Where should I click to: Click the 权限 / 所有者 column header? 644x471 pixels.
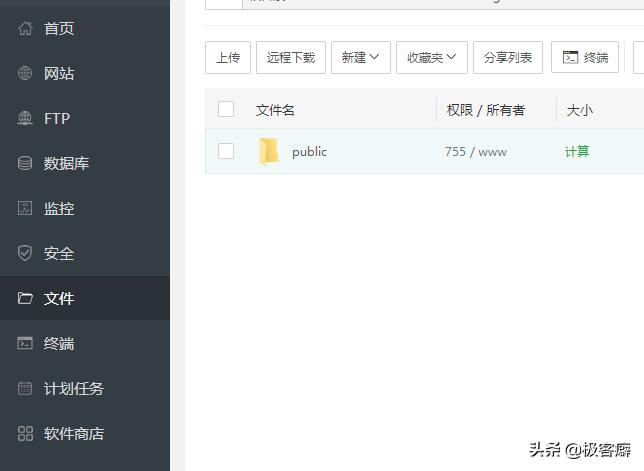[486, 110]
